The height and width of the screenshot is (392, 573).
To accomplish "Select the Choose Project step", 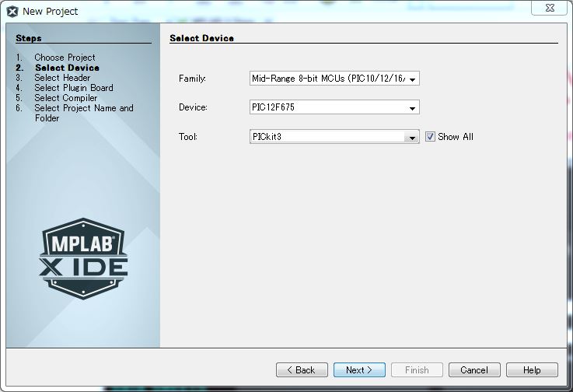I will coord(65,58).
